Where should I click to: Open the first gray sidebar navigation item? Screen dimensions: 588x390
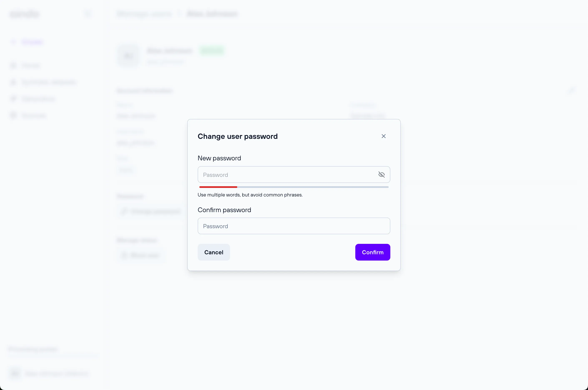[x=31, y=65]
